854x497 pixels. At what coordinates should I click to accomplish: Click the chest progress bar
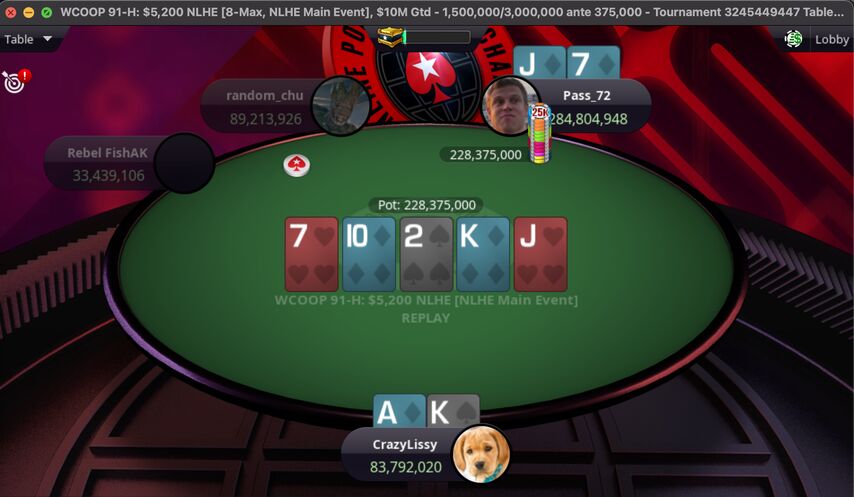click(x=437, y=37)
